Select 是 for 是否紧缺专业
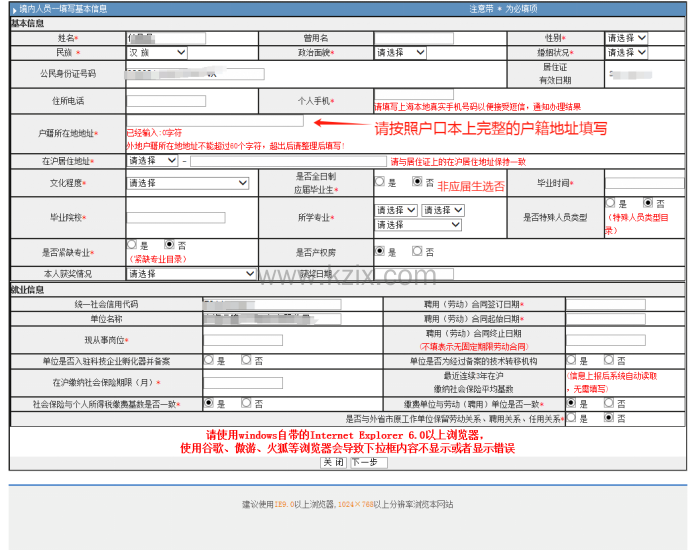Screen dimensions: 693x551 [132, 244]
